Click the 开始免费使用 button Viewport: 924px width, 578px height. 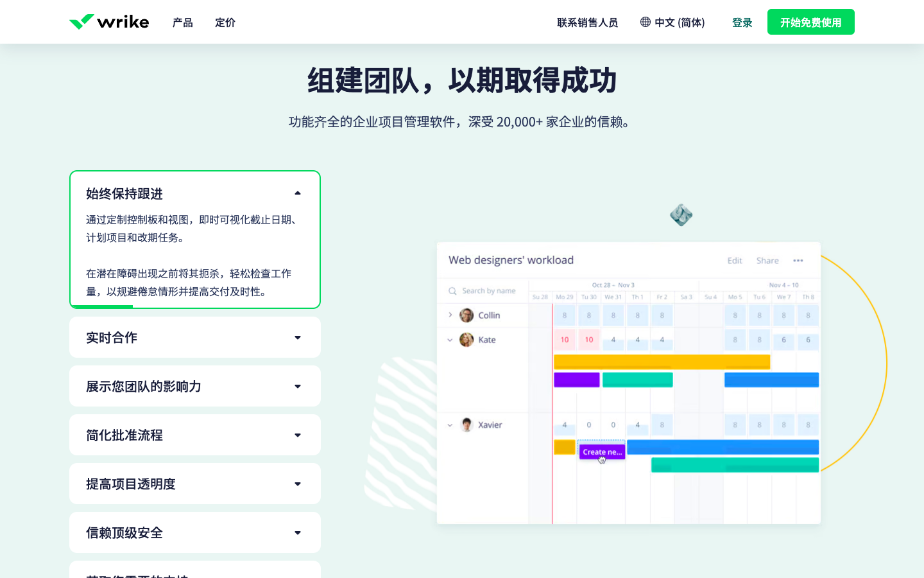[x=810, y=22]
